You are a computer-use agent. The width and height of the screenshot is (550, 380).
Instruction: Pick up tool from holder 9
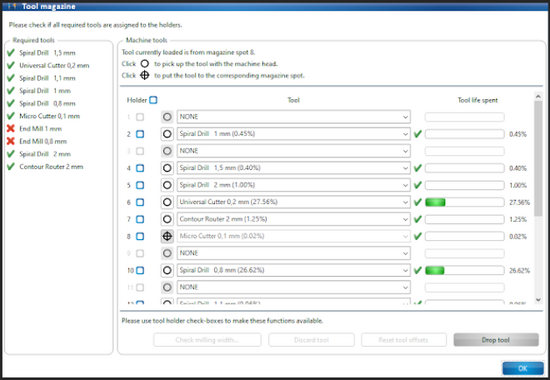[167, 253]
